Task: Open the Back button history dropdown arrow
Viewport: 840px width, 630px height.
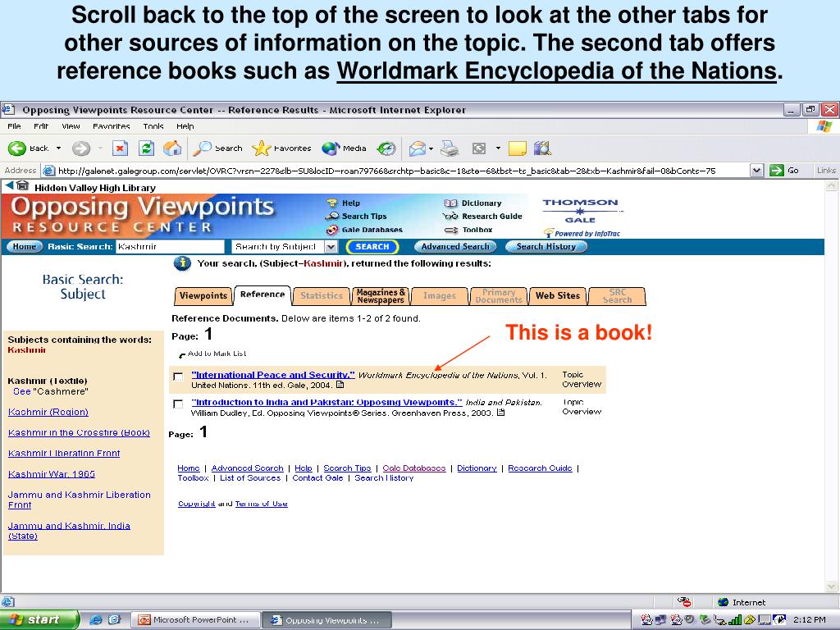Action: (58, 148)
